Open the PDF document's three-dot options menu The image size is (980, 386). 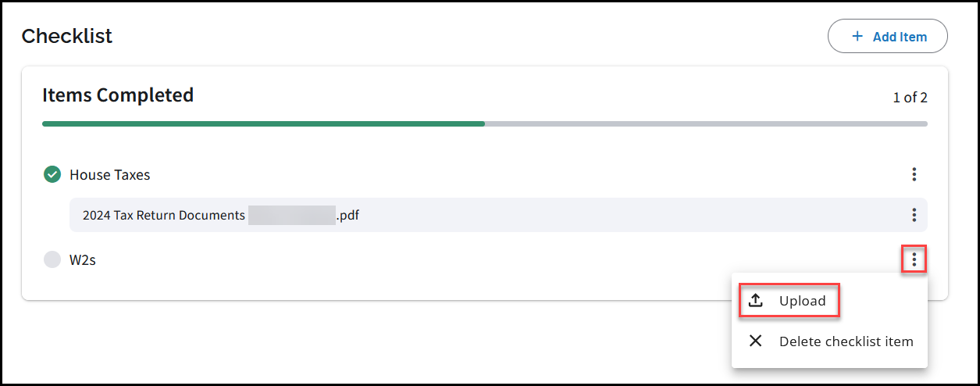[x=914, y=214]
